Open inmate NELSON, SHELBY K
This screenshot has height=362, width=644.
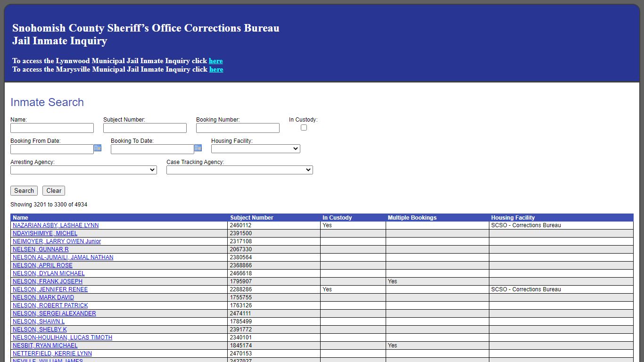click(40, 329)
